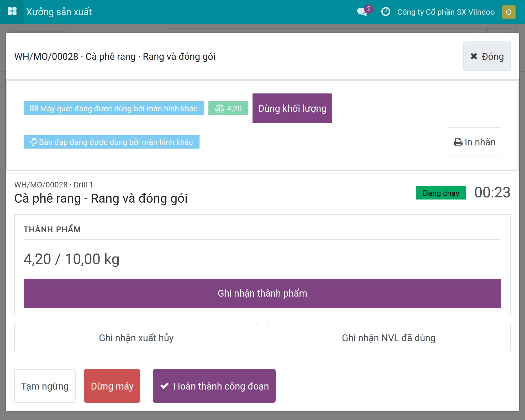Click the dialog title WH/MO/00028 · Cà phê rang

pyautogui.click(x=115, y=56)
